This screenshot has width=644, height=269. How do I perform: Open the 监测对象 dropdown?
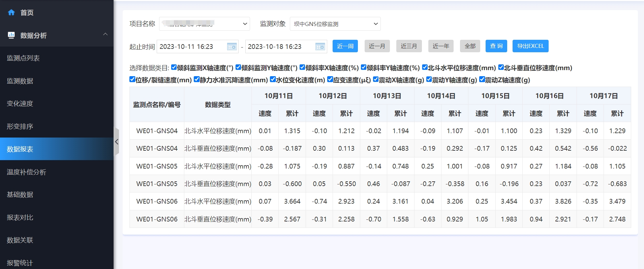pyautogui.click(x=335, y=24)
